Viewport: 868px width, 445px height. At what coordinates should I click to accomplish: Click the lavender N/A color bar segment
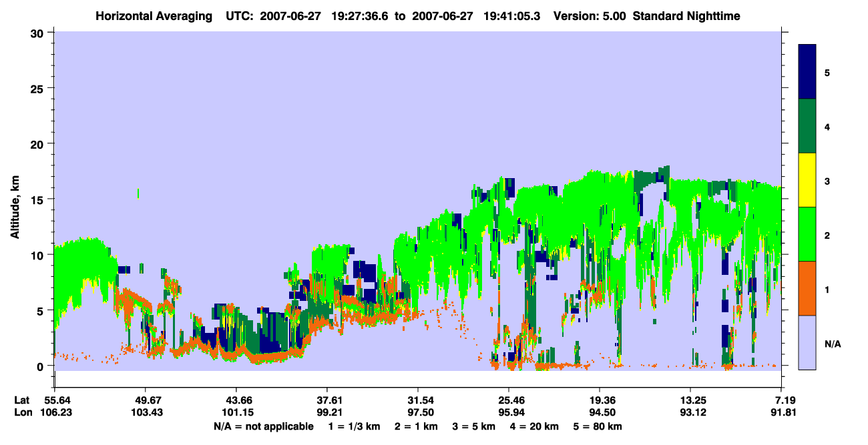[x=807, y=342]
